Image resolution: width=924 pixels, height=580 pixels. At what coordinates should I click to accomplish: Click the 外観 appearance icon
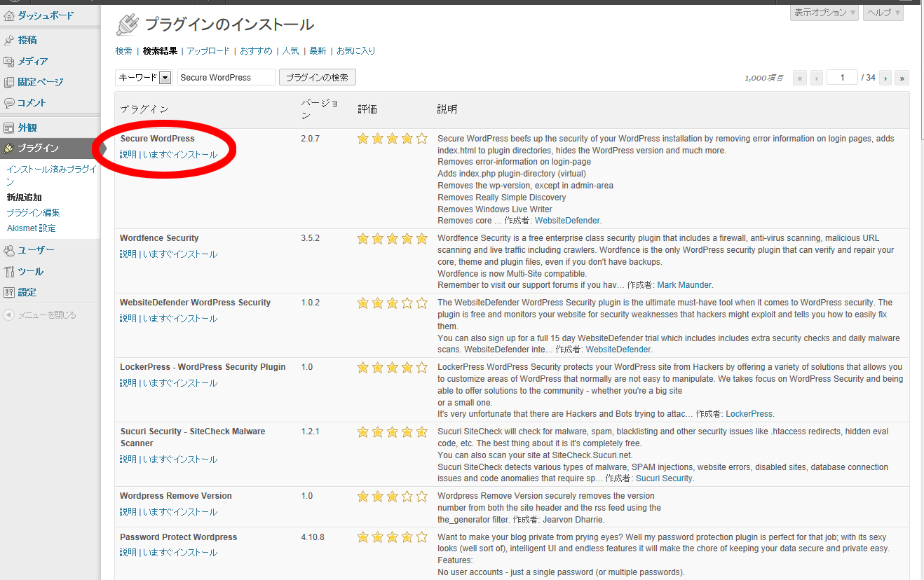click(x=9, y=128)
